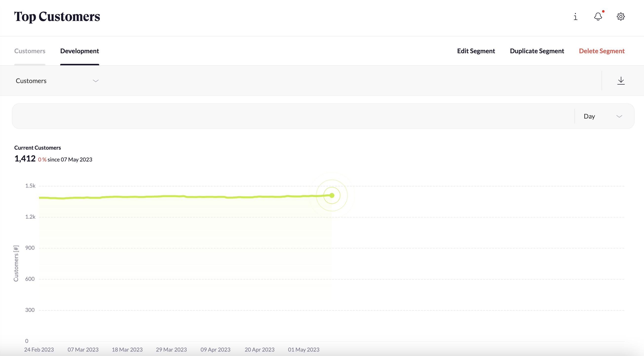Click the 900 y-axis label

(30, 248)
